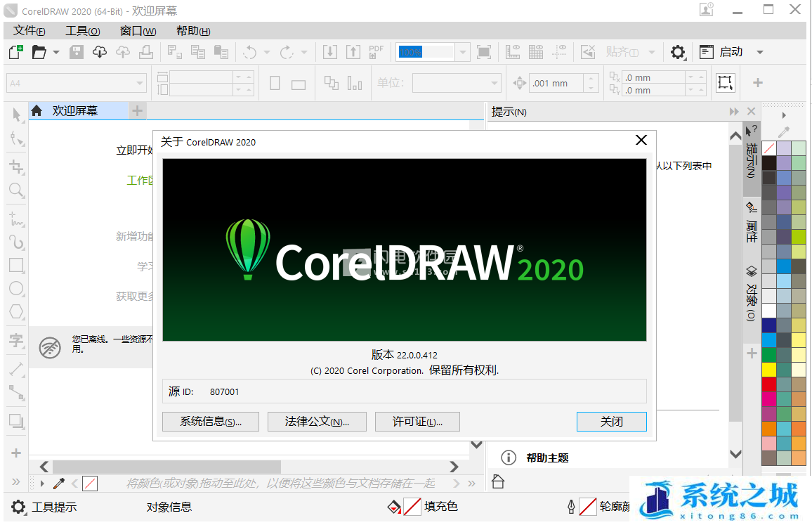
Task: Select the Connector tool
Action: point(17,392)
